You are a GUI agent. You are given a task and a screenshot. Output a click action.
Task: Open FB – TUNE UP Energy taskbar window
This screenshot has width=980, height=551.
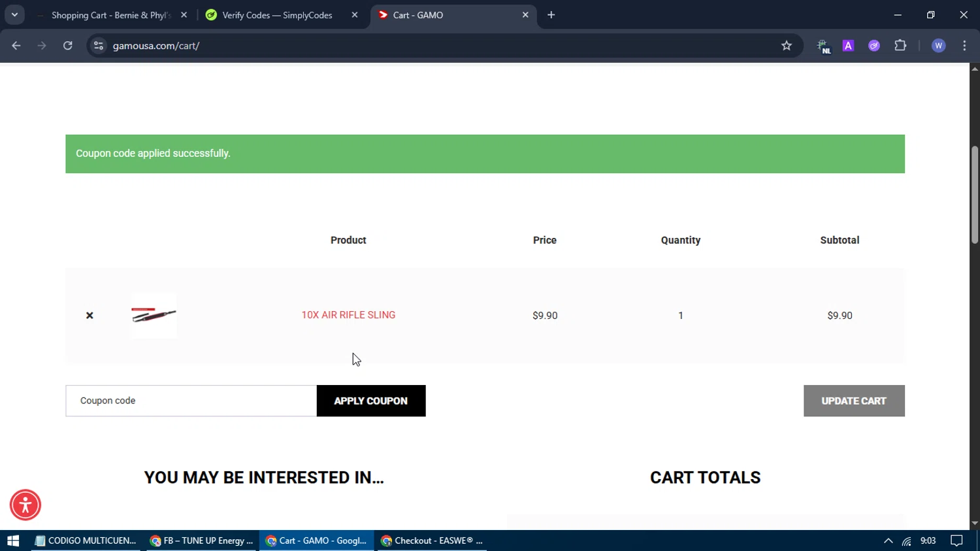click(201, 541)
